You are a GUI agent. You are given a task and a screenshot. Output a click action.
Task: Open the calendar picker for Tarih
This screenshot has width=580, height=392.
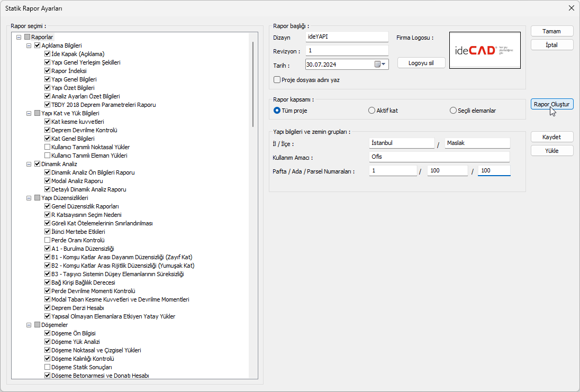click(x=381, y=64)
